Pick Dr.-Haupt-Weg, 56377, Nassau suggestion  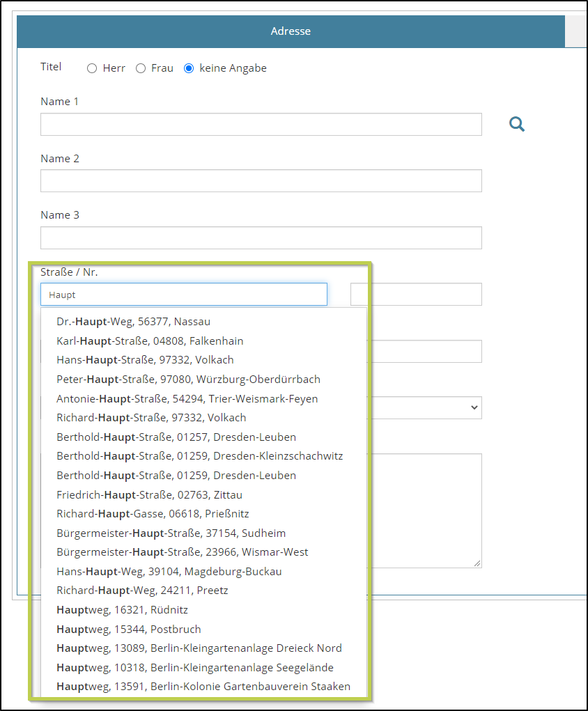click(x=133, y=322)
